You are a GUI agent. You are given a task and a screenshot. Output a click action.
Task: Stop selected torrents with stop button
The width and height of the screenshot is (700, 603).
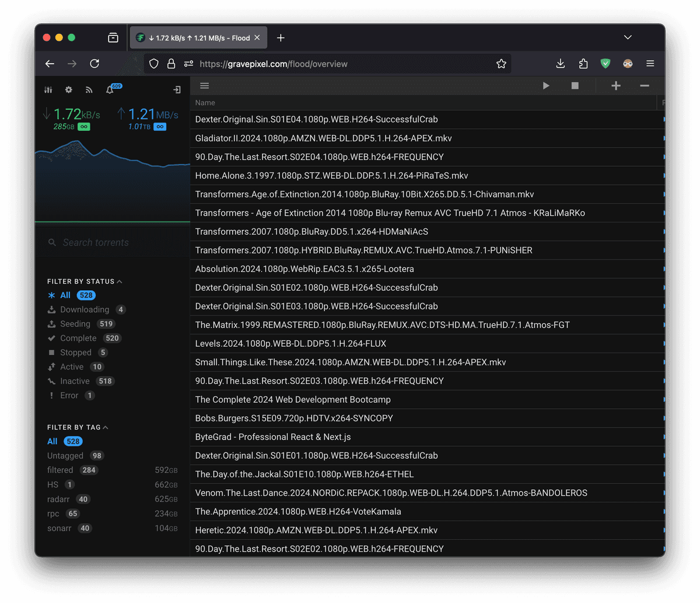point(575,86)
